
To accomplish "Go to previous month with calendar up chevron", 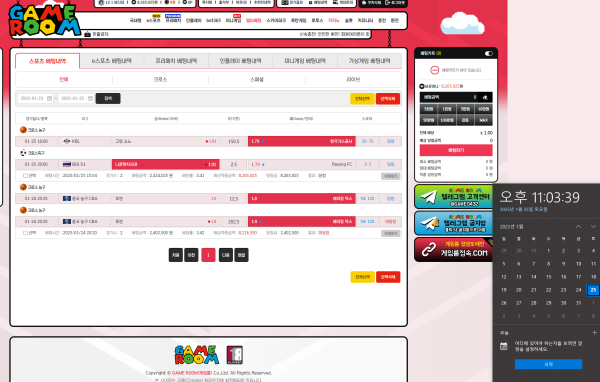I will [578, 227].
